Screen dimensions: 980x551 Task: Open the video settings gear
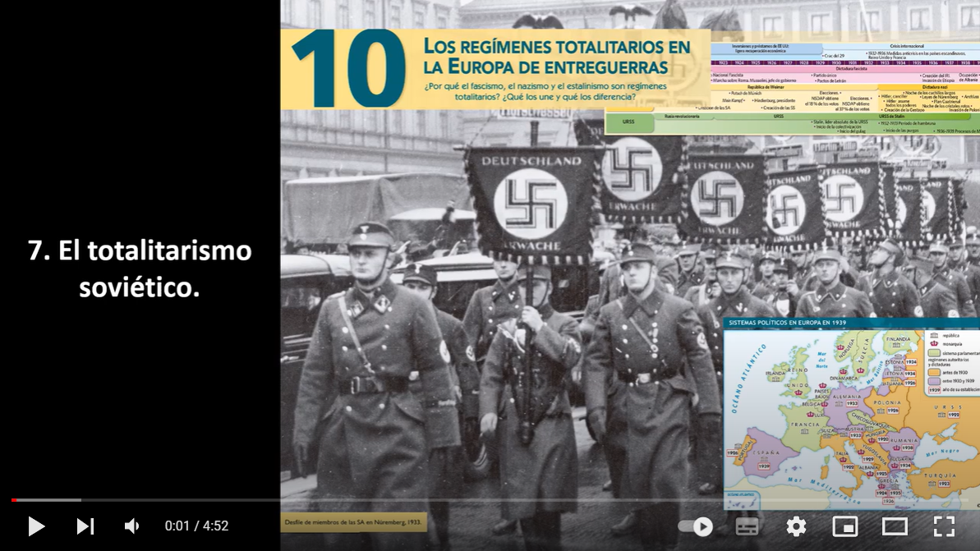pos(796,526)
